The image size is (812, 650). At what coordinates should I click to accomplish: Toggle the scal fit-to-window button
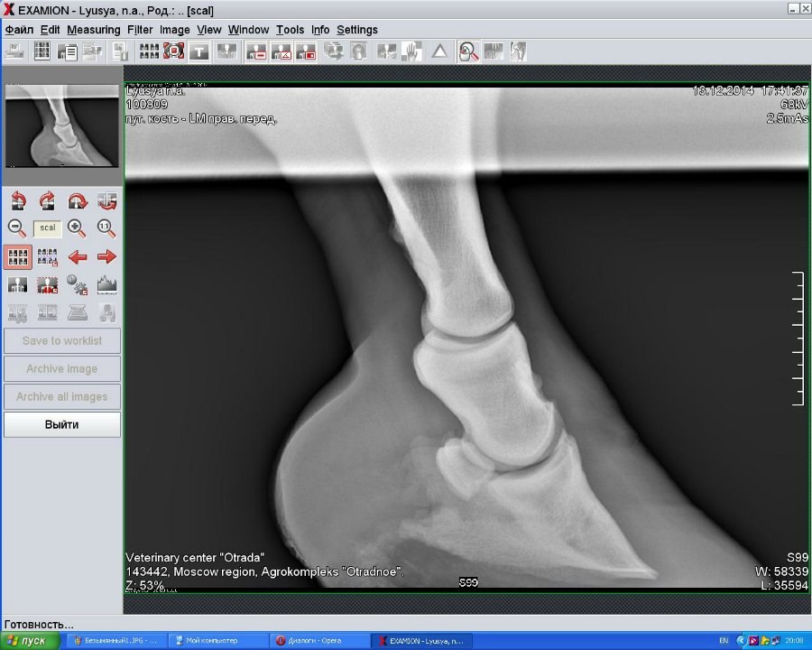click(47, 228)
